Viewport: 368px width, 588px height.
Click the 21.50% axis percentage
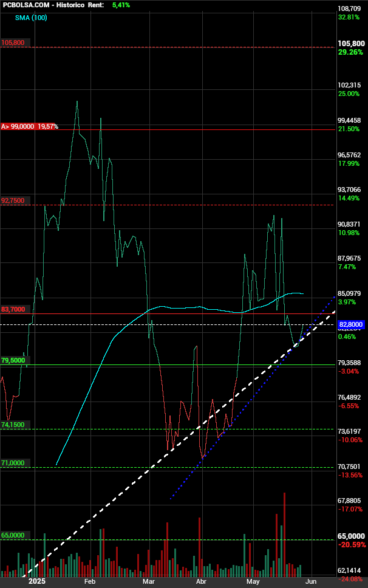[x=349, y=129]
